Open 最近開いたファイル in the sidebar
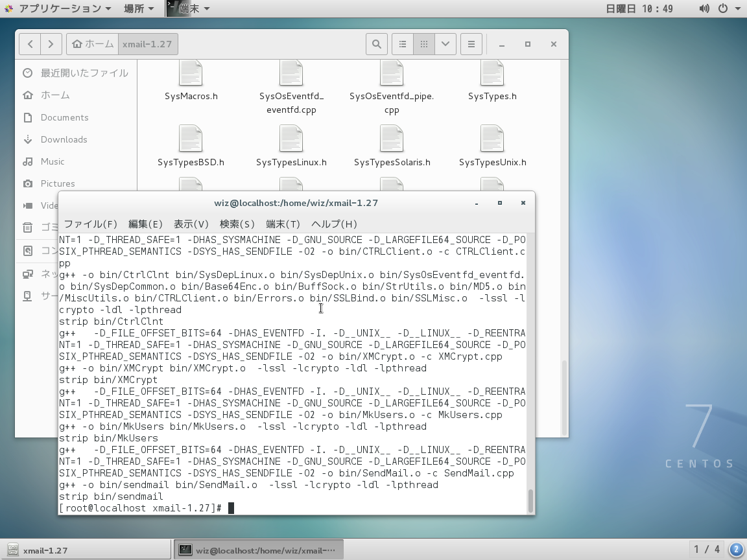Image resolution: width=747 pixels, height=560 pixels. click(77, 73)
